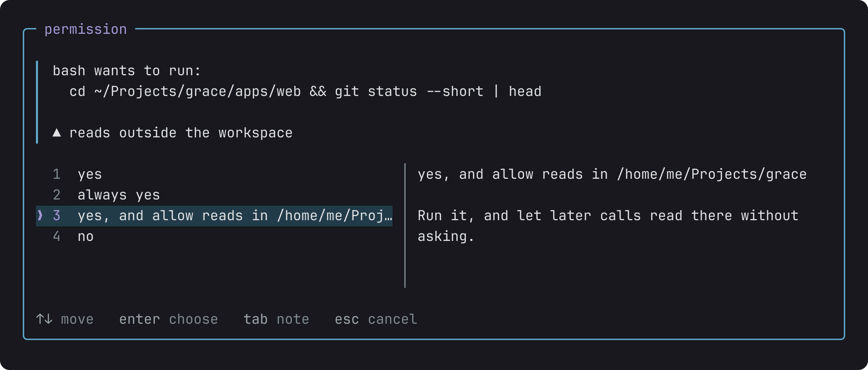Click the 'tab note' hint
Screen dimensions: 868x370
click(x=276, y=320)
